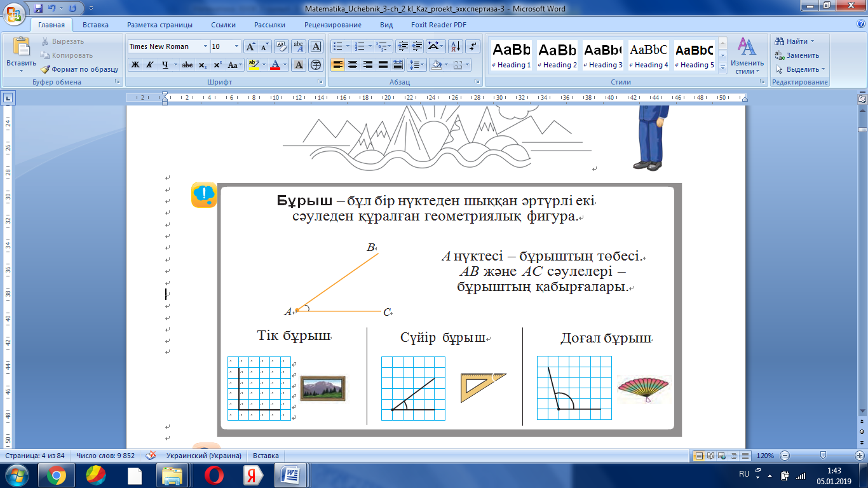868x488 pixels.
Task: Click Format Painter (Формат по образцу)
Action: pyautogui.click(x=79, y=69)
